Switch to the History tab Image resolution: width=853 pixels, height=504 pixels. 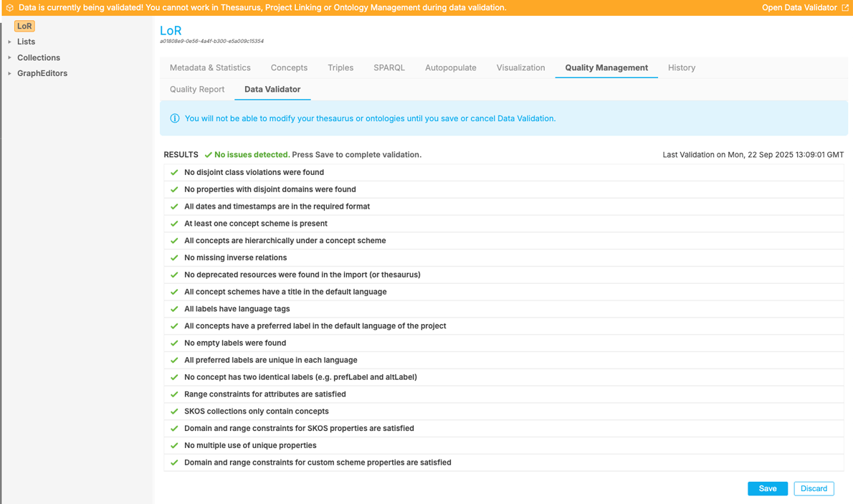(681, 67)
